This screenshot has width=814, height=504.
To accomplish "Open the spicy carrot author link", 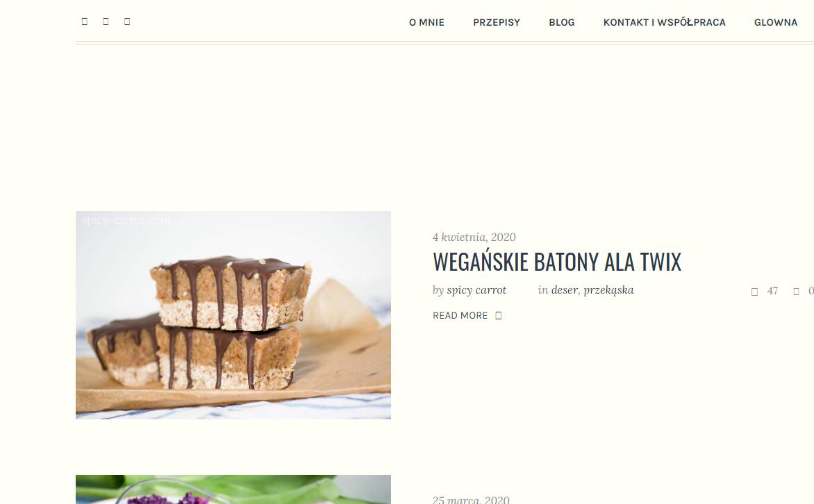I will [476, 290].
